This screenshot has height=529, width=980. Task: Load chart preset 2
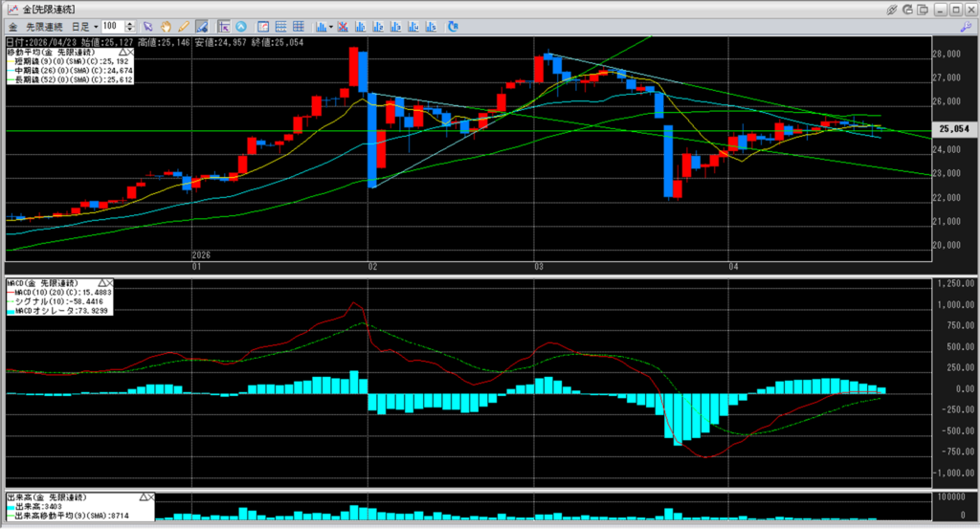[x=377, y=27]
